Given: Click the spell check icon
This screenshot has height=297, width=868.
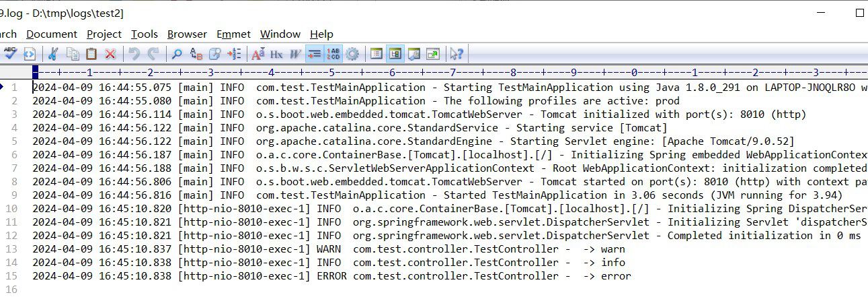Looking at the screenshot, I should click(9, 54).
